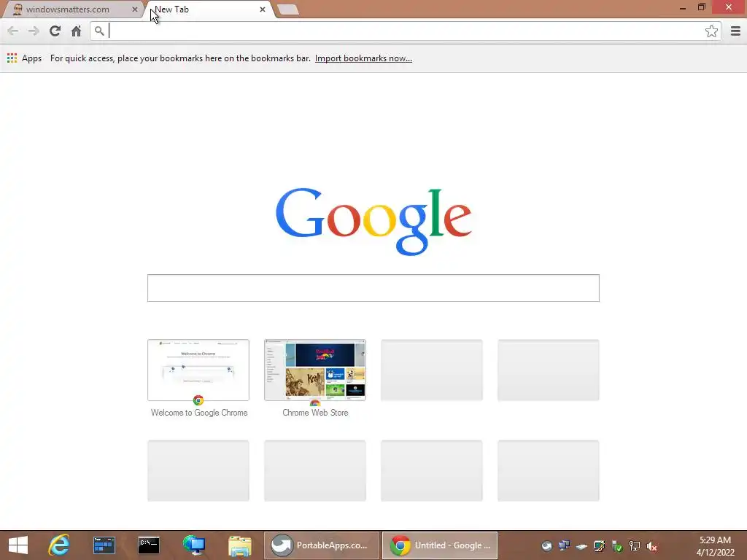
Task: Click the Chrome Web Store caption
Action: tap(315, 413)
